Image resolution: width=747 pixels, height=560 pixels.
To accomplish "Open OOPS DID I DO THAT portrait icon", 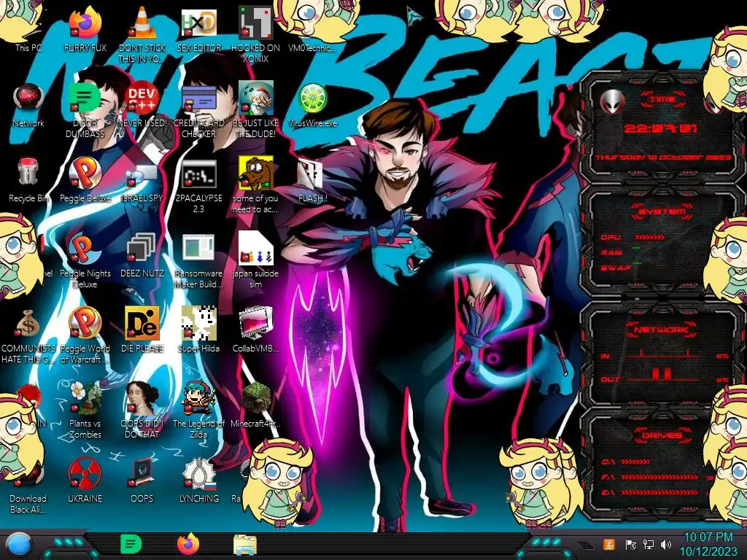I will [142, 397].
